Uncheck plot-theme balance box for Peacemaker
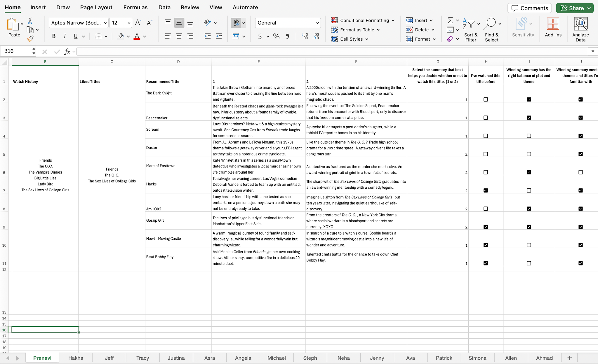598x364 pixels. 529,118
